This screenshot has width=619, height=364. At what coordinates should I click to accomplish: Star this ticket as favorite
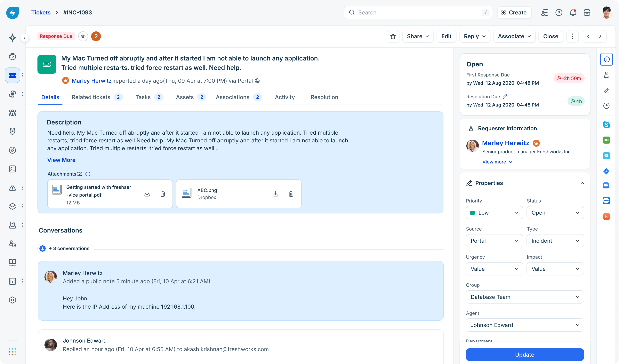point(393,36)
